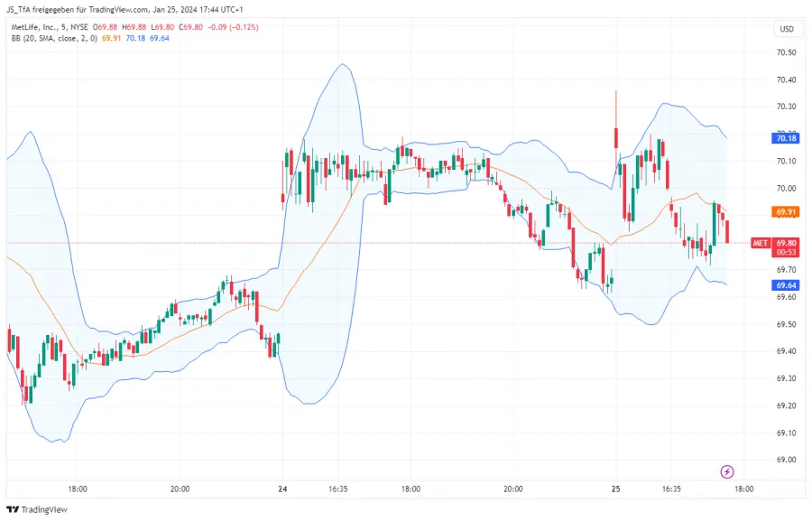Click the orange 69.91 basis price label
The height and width of the screenshot is (521, 812).
[785, 212]
